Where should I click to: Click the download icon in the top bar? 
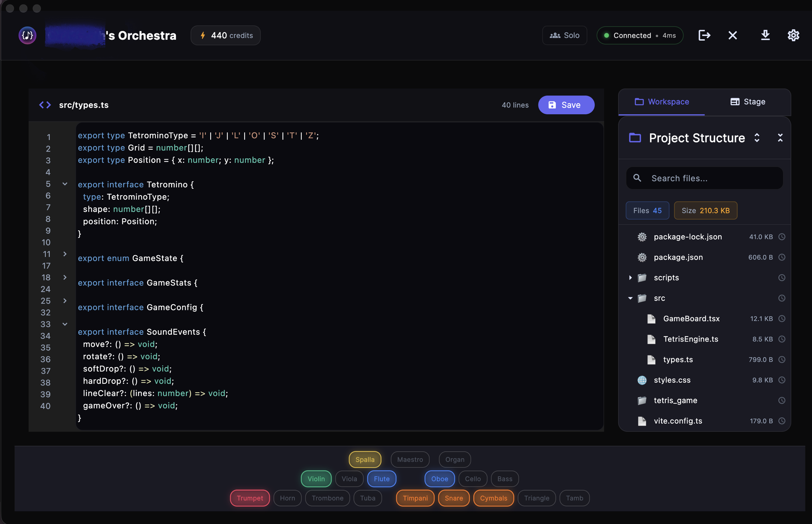(x=766, y=35)
